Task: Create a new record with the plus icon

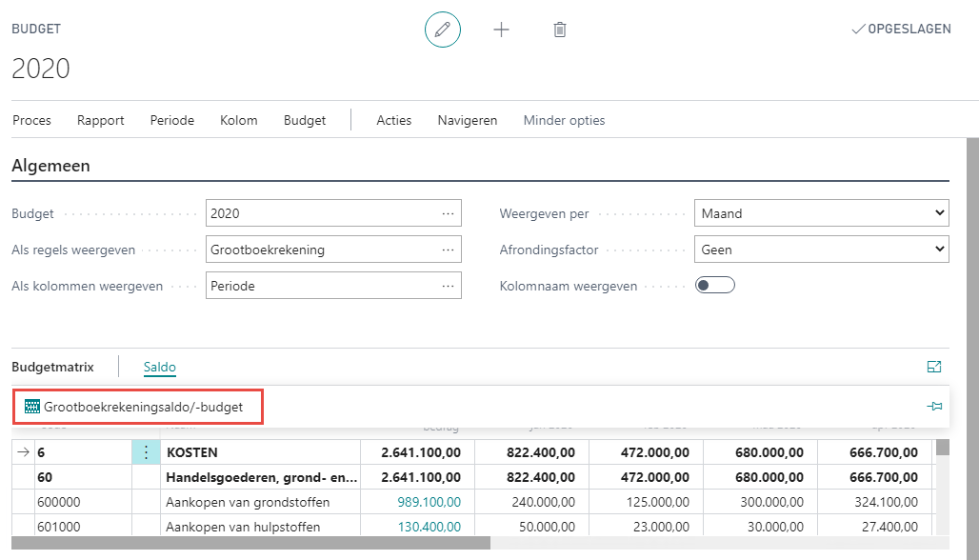Action: coord(501,30)
